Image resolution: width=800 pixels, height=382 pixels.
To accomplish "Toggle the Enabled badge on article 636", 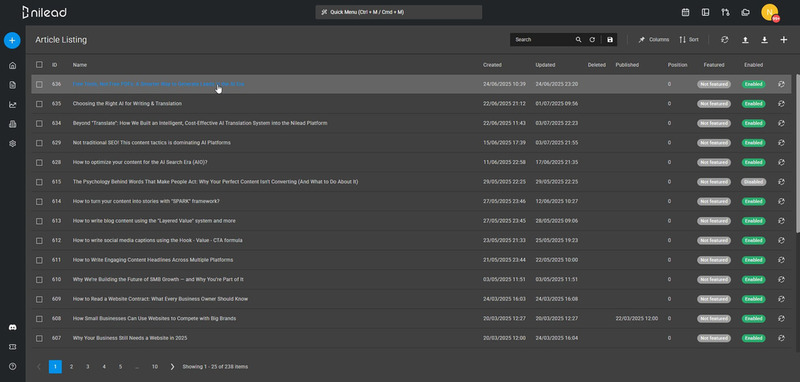I will [753, 84].
